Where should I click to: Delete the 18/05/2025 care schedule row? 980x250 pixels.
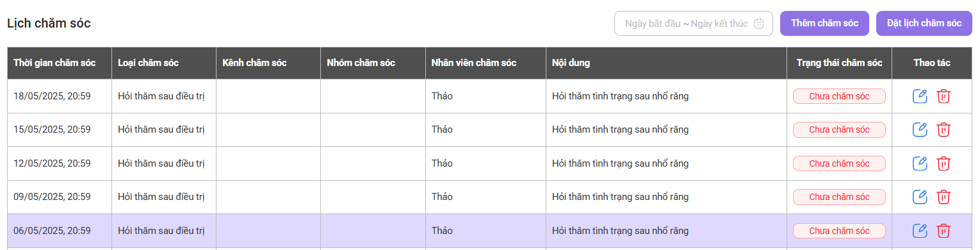click(x=943, y=96)
